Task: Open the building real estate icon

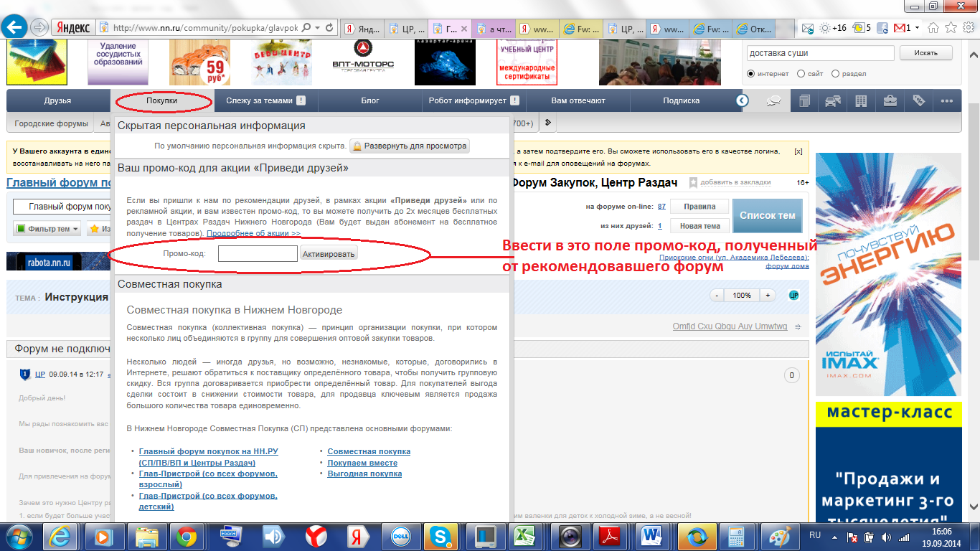Action: tap(861, 101)
